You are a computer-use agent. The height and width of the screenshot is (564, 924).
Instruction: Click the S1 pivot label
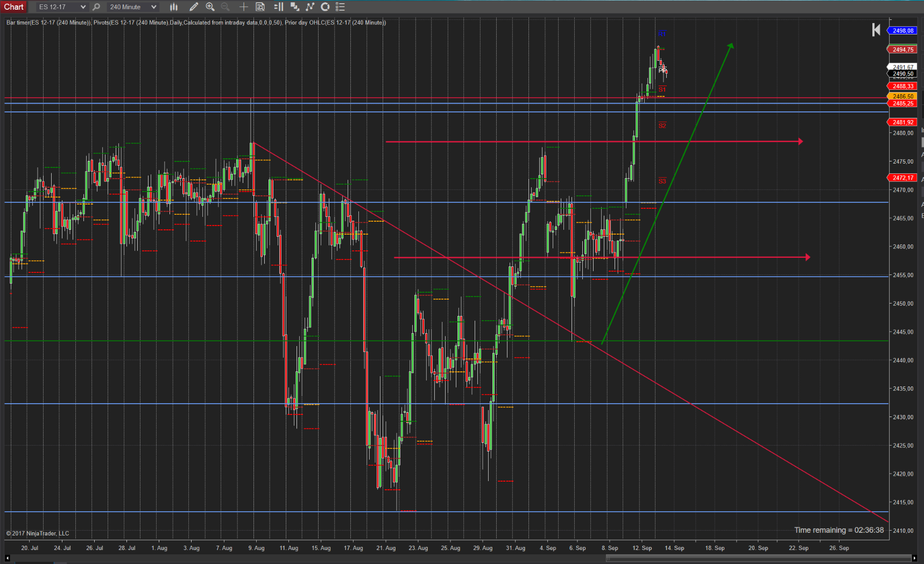tap(662, 89)
